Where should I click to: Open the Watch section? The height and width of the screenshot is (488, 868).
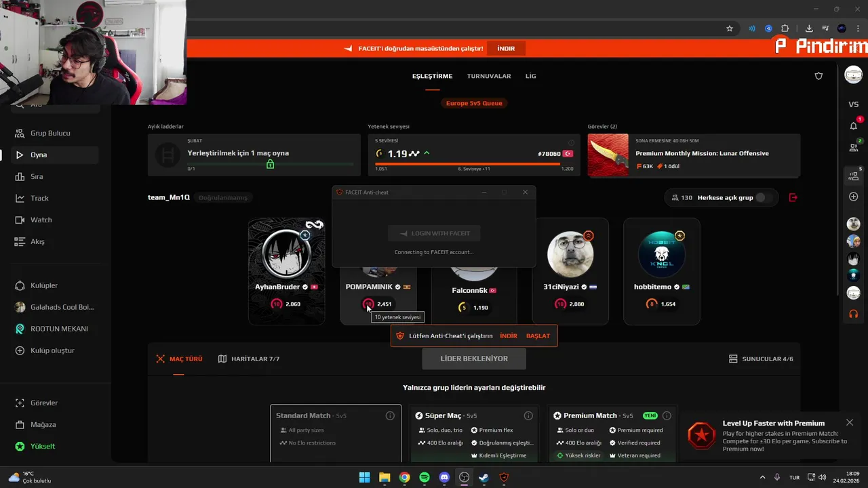coord(41,220)
